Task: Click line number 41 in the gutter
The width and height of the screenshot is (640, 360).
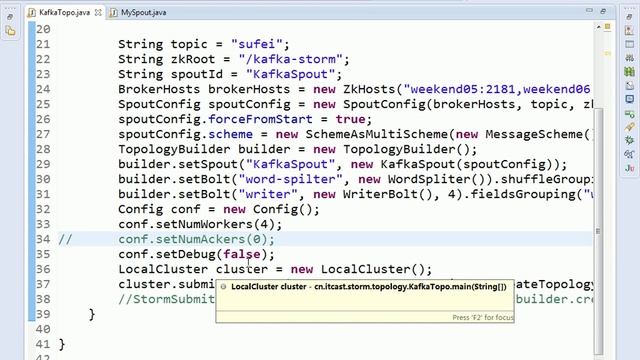Action: point(43,344)
